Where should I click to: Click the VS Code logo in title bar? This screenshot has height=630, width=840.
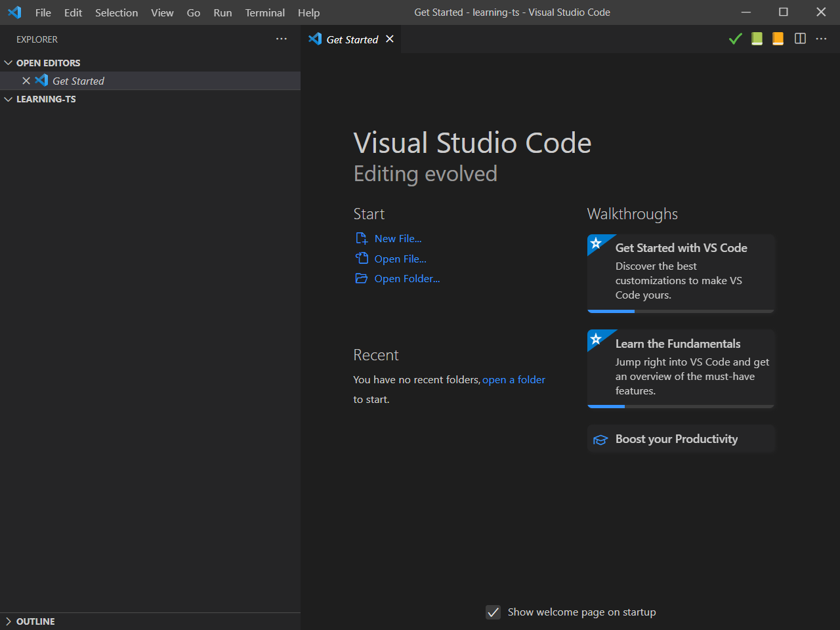pyautogui.click(x=14, y=12)
